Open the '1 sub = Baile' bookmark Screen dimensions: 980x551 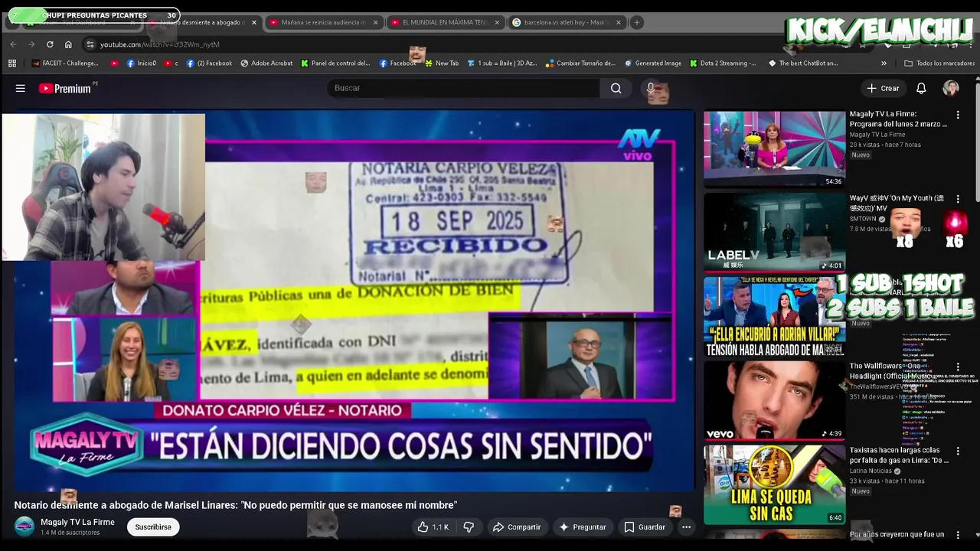502,64
